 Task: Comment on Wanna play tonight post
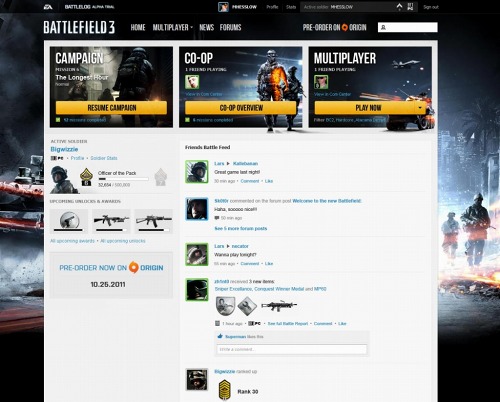click(250, 264)
